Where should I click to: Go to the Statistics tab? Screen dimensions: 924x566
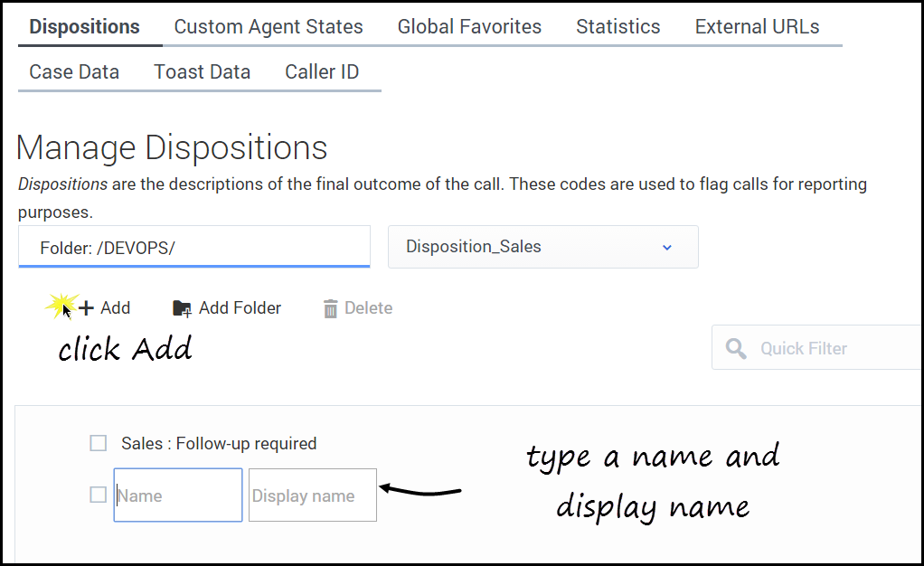[x=618, y=27]
